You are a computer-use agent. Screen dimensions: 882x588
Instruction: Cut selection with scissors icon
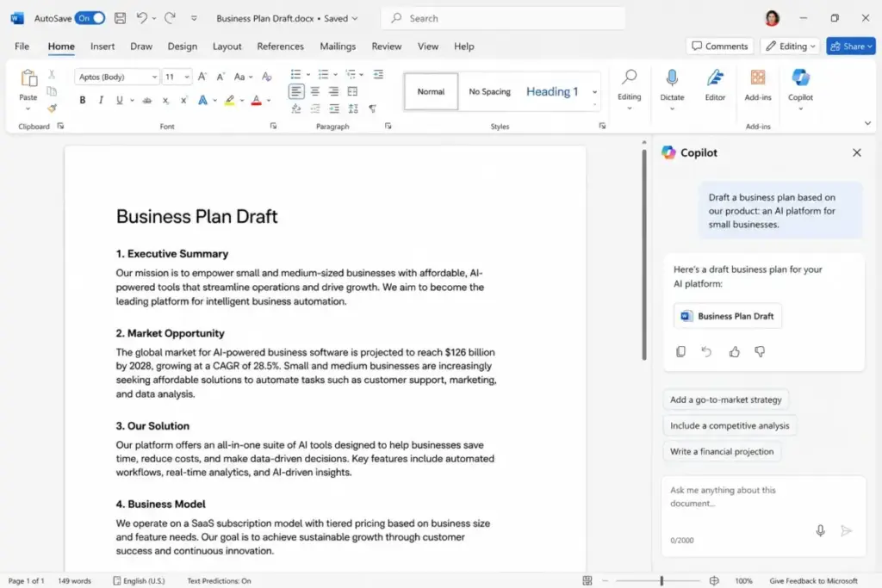tap(52, 74)
